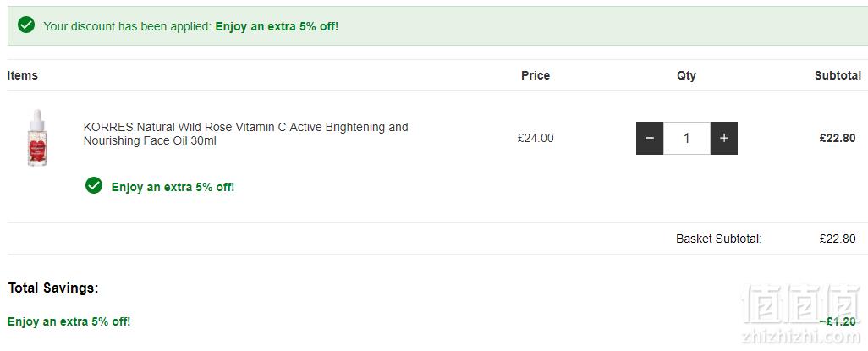Click the £24.00 item price
The width and height of the screenshot is (868, 351).
(x=536, y=139)
